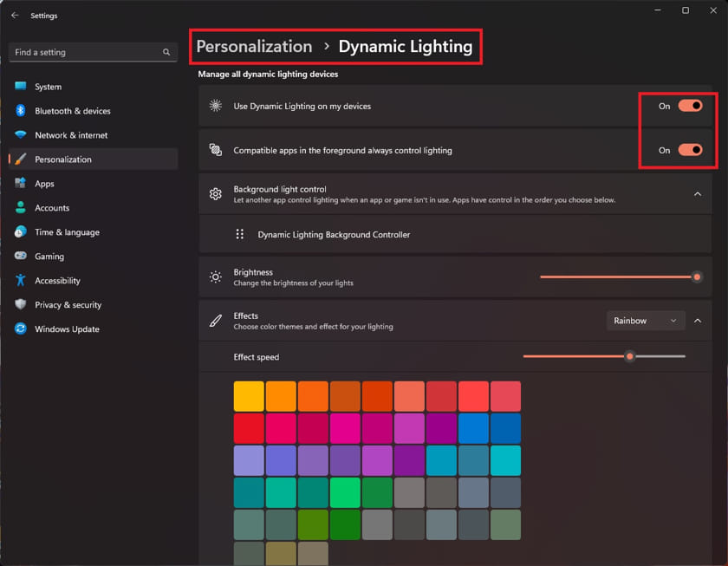This screenshot has height=566, width=728.
Task: Click the search magnifier icon
Action: (x=166, y=52)
